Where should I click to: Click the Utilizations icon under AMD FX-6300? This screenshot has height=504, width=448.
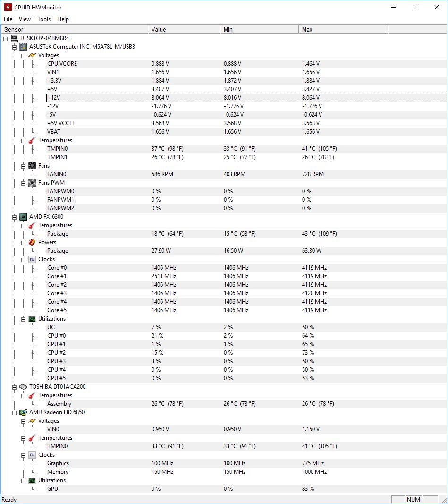[31, 319]
